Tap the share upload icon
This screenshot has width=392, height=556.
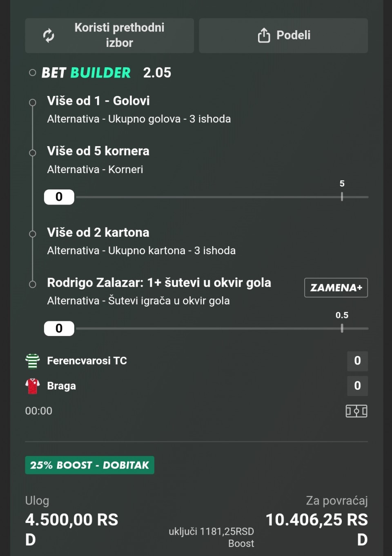[x=264, y=36]
